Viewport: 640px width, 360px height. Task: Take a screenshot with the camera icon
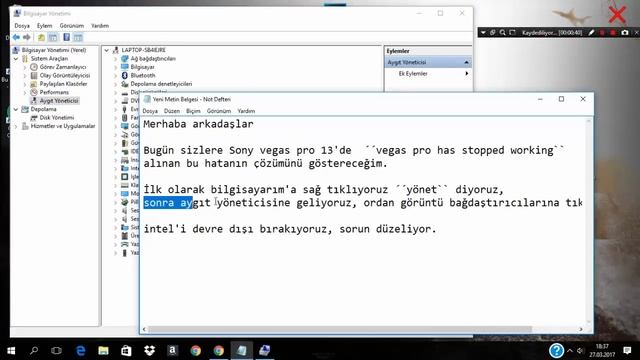(x=625, y=33)
